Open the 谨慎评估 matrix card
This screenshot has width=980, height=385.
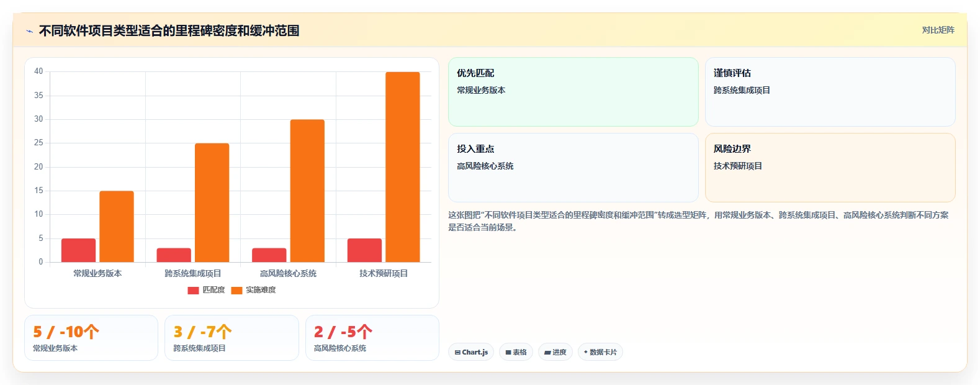830,92
